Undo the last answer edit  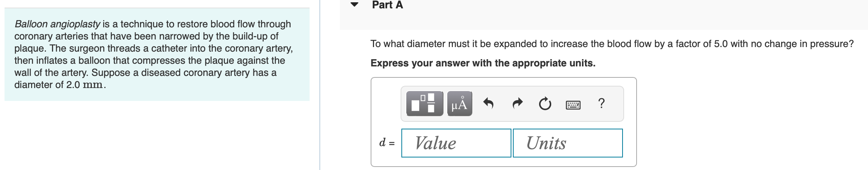point(488,103)
